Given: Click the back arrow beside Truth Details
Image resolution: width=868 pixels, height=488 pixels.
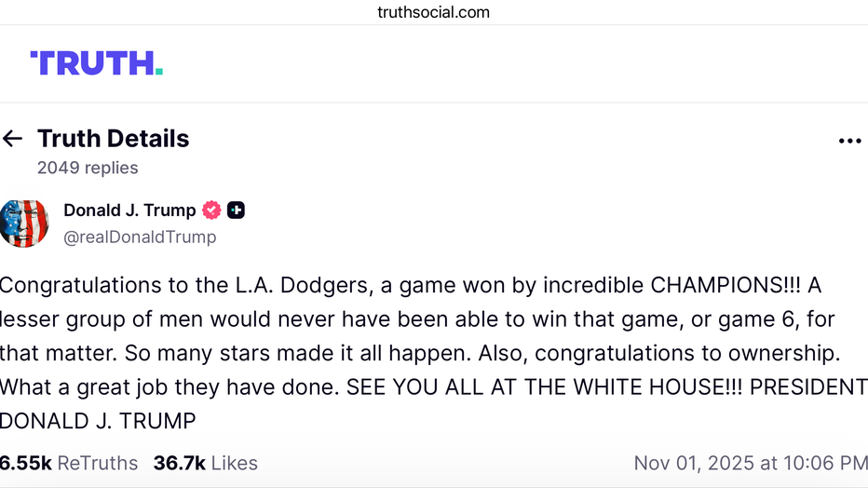Looking at the screenshot, I should [12, 139].
